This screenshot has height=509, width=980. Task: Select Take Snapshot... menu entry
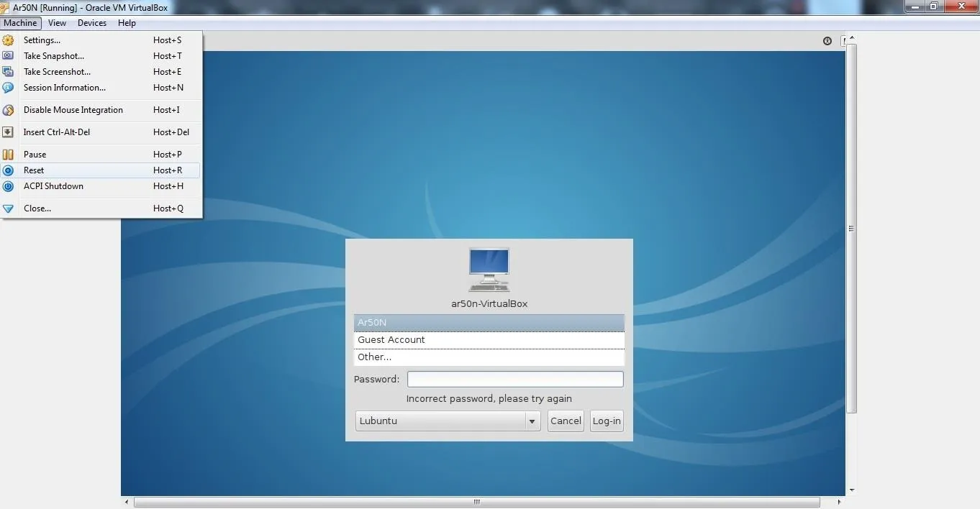click(101, 56)
